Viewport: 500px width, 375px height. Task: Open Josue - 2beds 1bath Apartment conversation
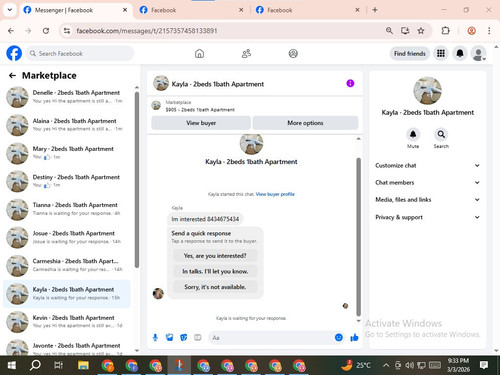click(x=67, y=237)
